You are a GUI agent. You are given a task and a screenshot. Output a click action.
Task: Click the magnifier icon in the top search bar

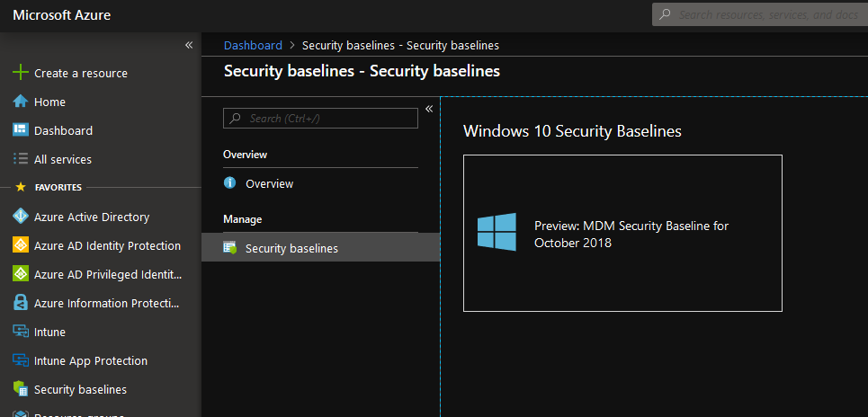(666, 15)
